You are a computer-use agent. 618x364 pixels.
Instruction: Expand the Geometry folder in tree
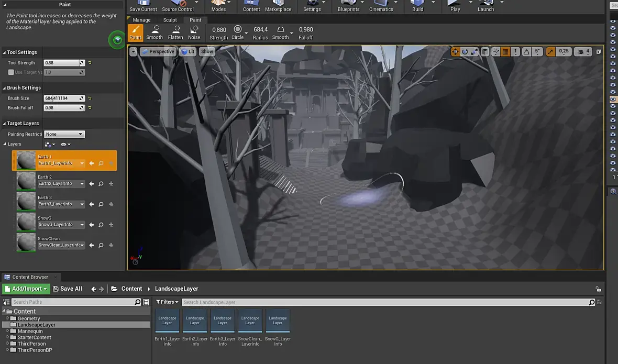click(8, 318)
